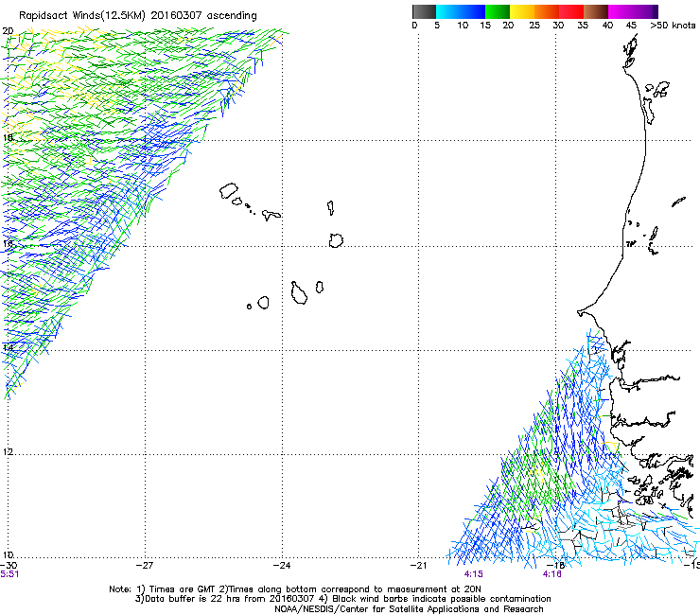Click the '25' label under the color legend
This screenshot has height=615, width=700.
point(534,26)
